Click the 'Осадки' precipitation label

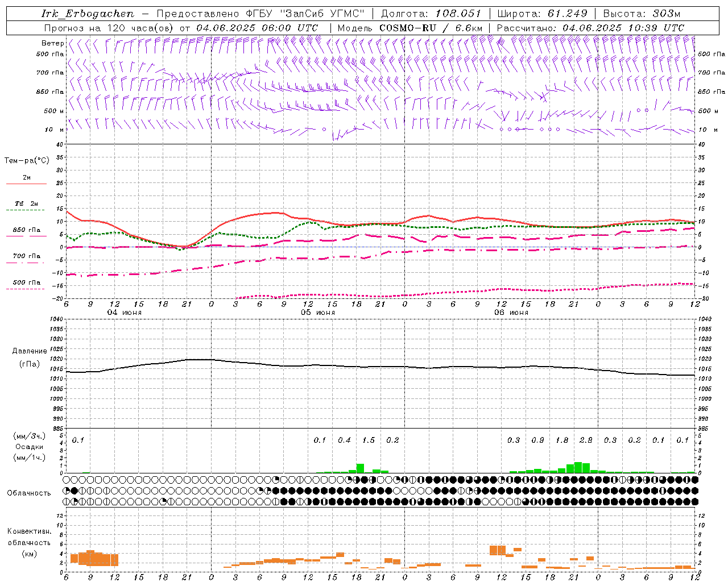(x=29, y=447)
